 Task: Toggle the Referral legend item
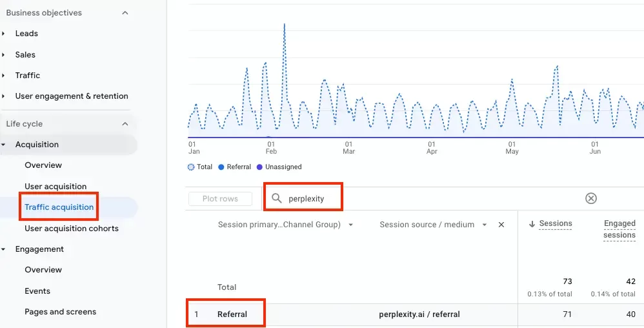click(x=234, y=167)
